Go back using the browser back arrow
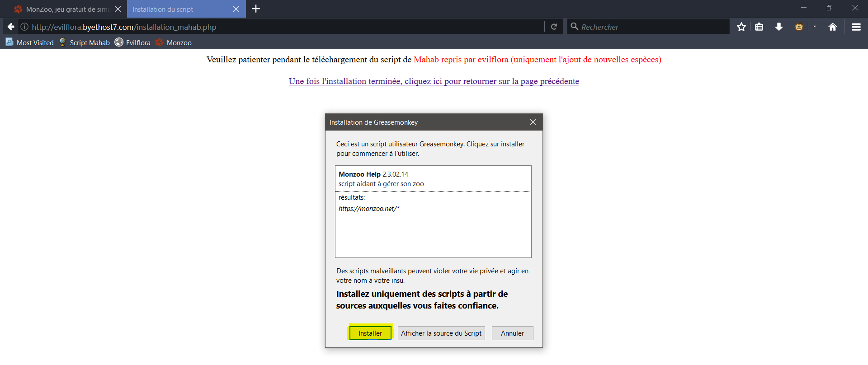This screenshot has width=868, height=365. [x=11, y=27]
